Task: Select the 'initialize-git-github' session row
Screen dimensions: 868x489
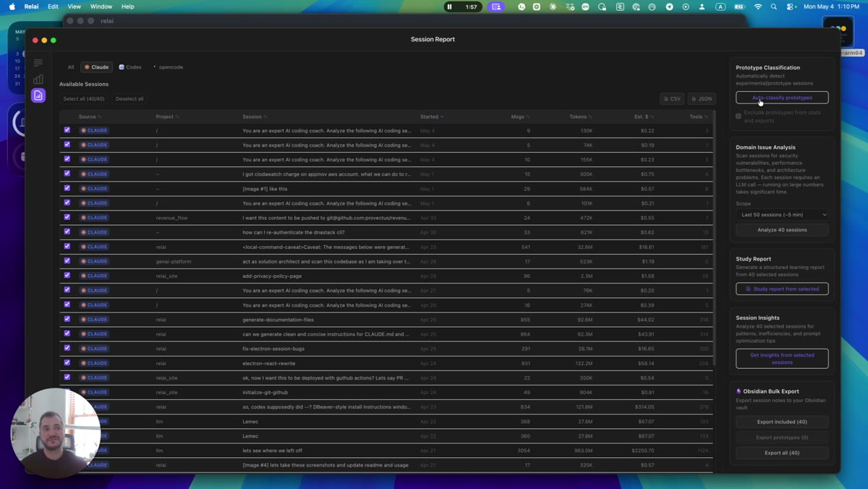Action: pyautogui.click(x=386, y=392)
